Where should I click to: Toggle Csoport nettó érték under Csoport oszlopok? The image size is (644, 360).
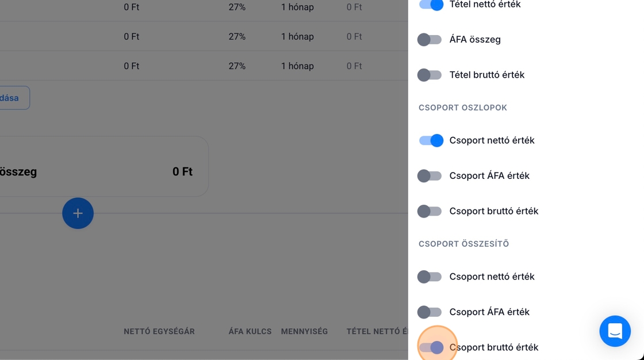(431, 140)
